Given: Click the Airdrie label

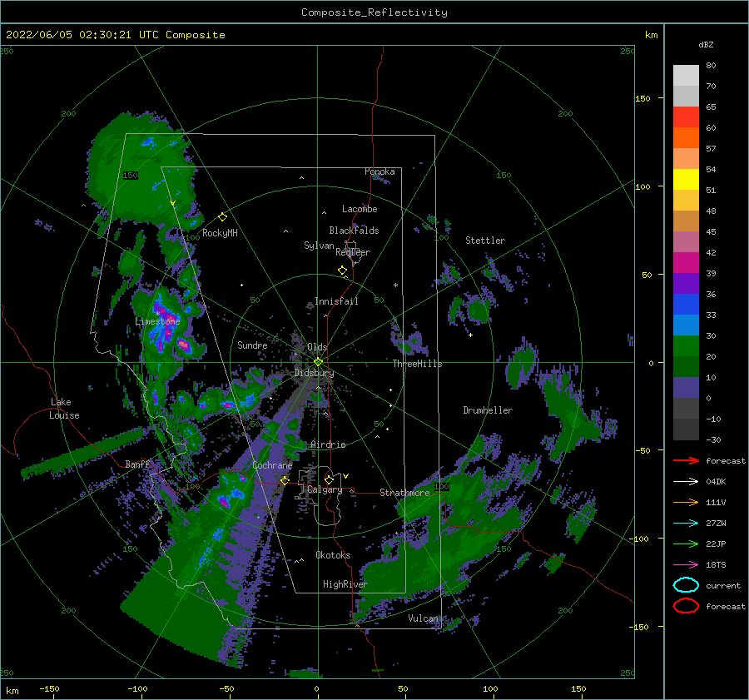Looking at the screenshot, I should pos(328,444).
